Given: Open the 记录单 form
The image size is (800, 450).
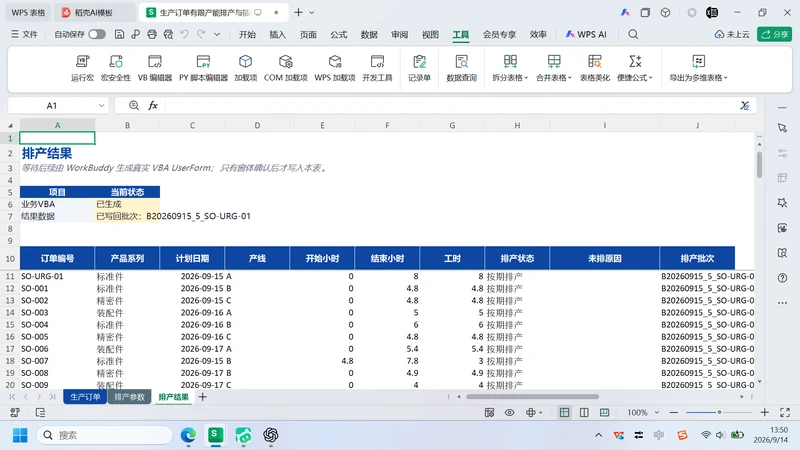Looking at the screenshot, I should pyautogui.click(x=419, y=68).
